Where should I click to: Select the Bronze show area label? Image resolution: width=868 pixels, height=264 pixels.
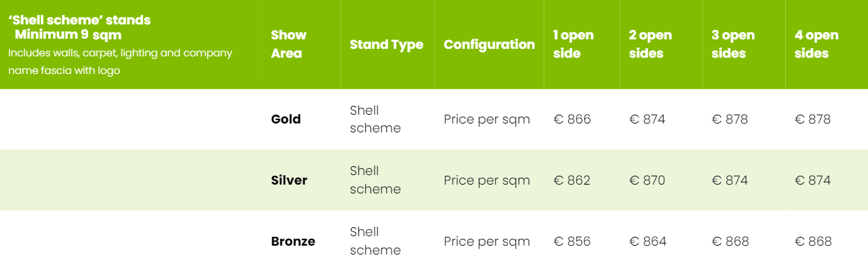point(293,242)
